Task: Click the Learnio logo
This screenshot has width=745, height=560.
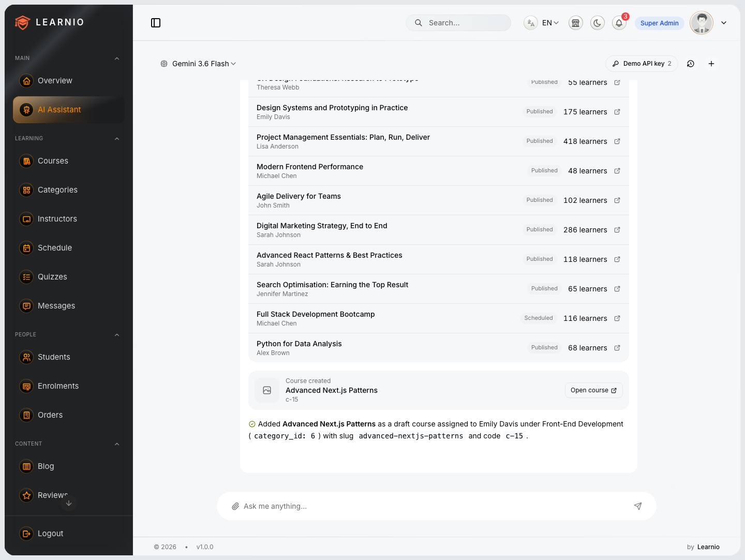Action: [50, 22]
